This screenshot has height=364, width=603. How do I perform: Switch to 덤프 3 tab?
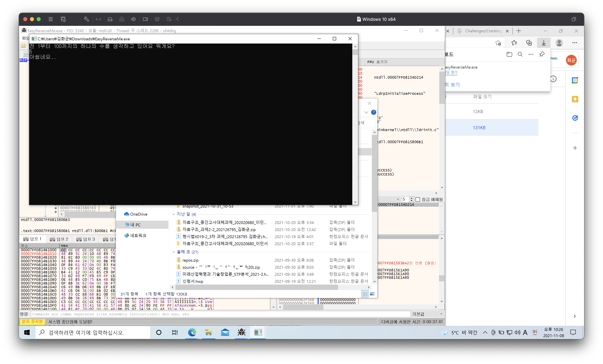[x=86, y=239]
